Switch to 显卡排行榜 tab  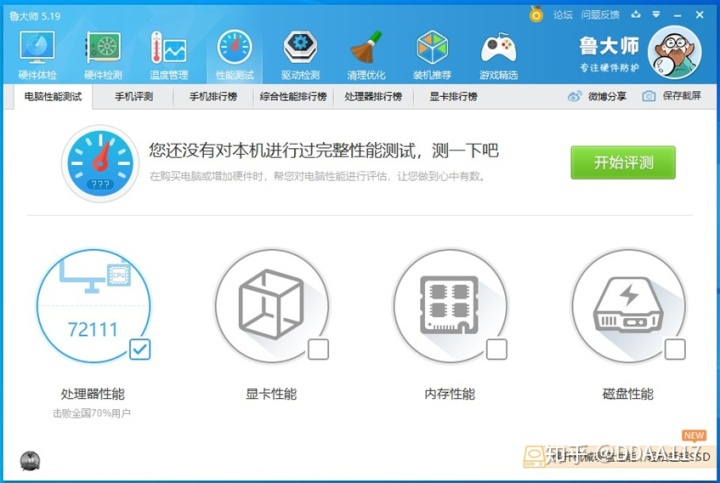point(453,96)
